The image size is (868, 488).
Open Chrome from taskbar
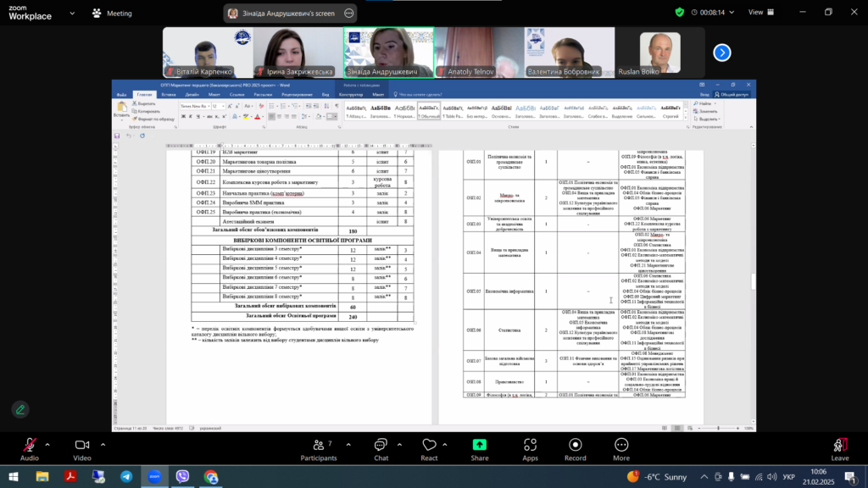[211, 476]
